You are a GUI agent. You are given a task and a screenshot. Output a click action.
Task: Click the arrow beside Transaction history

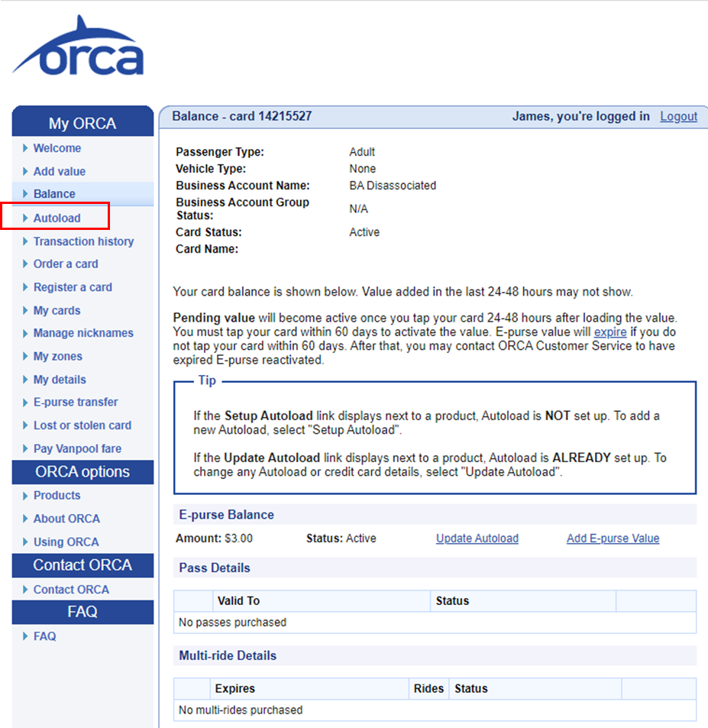[x=25, y=241]
